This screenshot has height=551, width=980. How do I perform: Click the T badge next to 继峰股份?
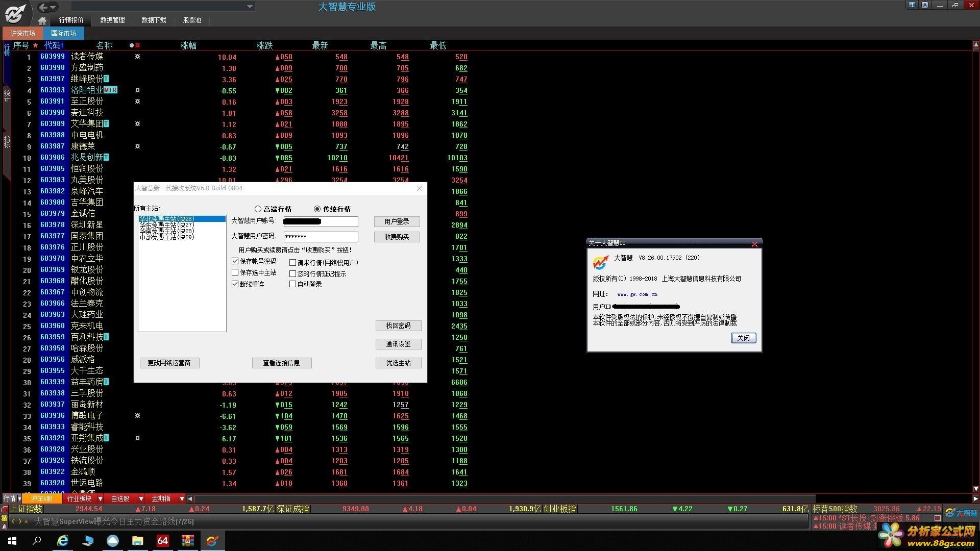pos(106,79)
